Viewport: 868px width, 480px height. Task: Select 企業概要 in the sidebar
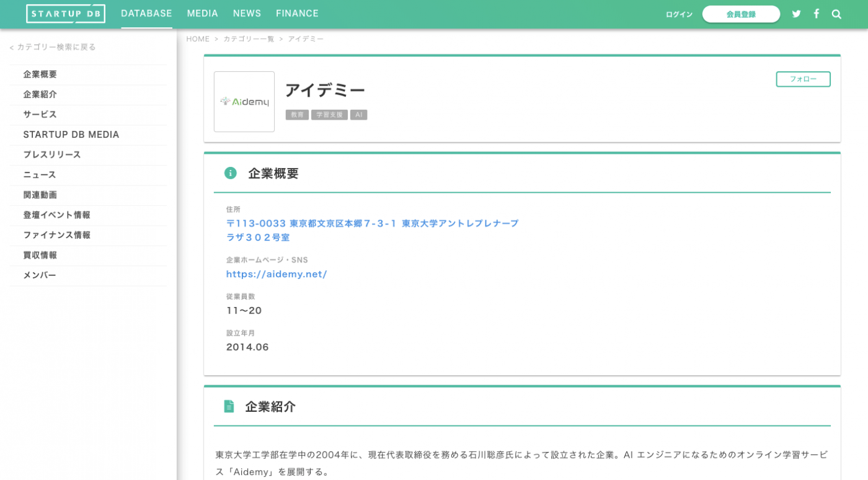(x=88, y=74)
